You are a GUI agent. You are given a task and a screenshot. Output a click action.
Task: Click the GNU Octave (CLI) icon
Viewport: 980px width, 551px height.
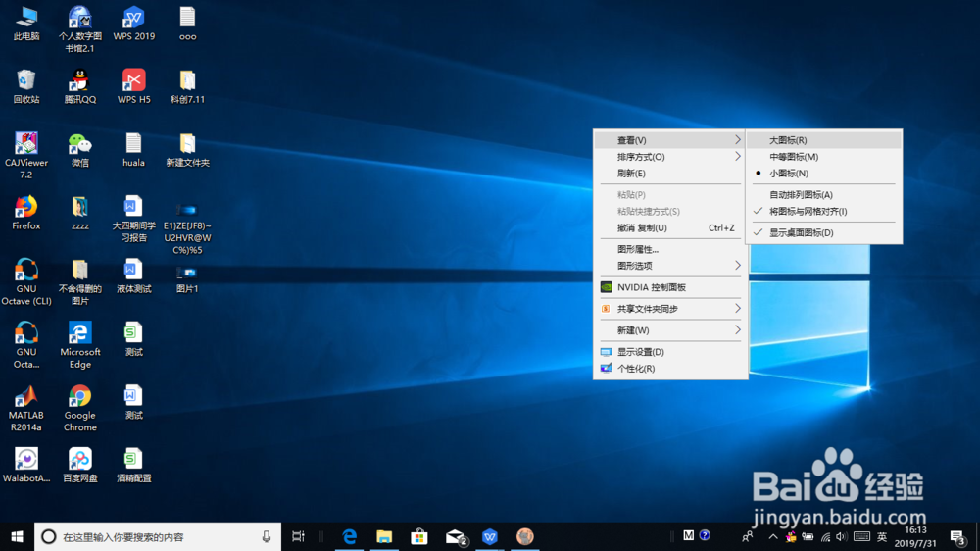[26, 282]
